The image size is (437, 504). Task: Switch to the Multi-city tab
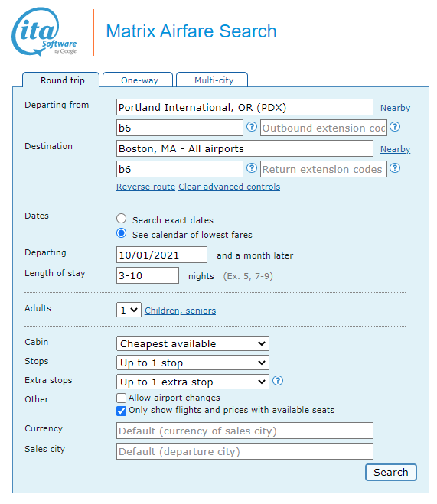click(212, 80)
